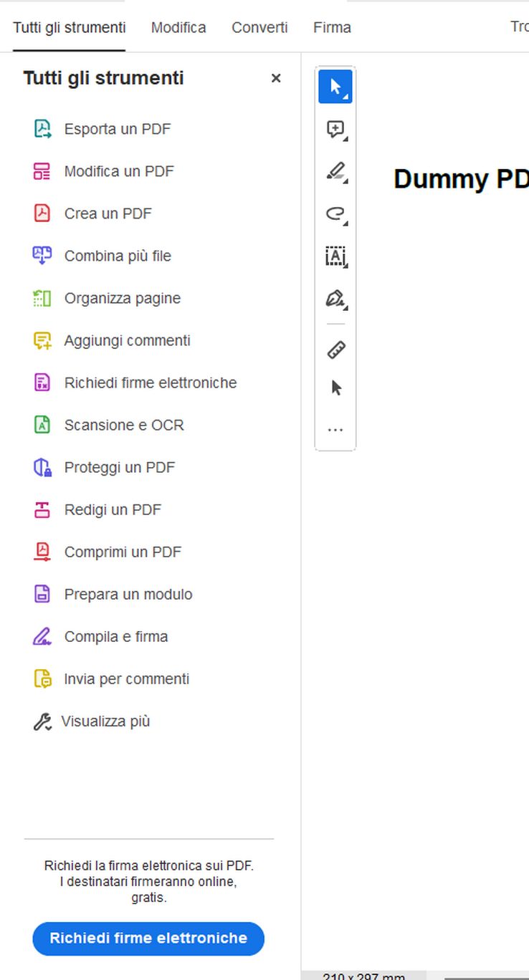Select the text box selection tool
This screenshot has height=980, width=529.
tap(335, 256)
